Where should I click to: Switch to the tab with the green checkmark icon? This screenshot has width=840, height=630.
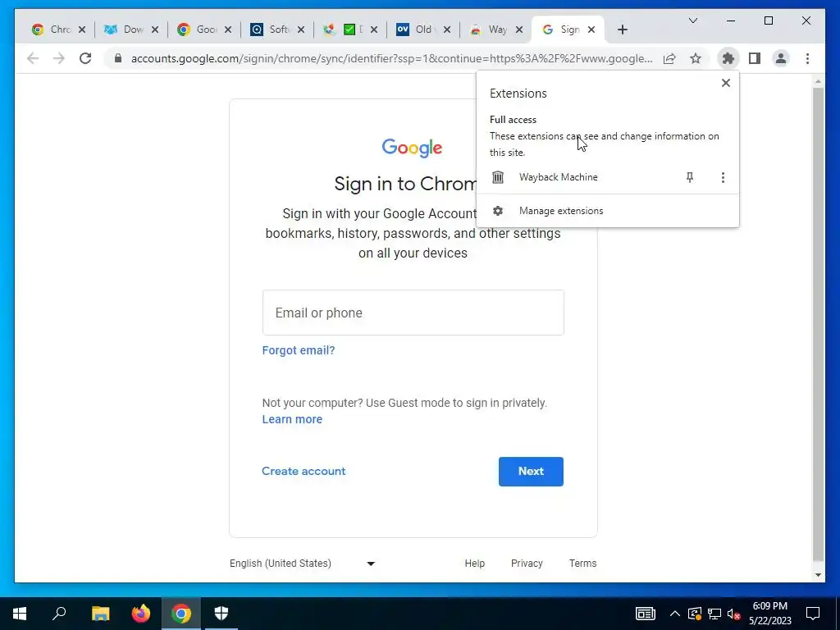pyautogui.click(x=346, y=30)
